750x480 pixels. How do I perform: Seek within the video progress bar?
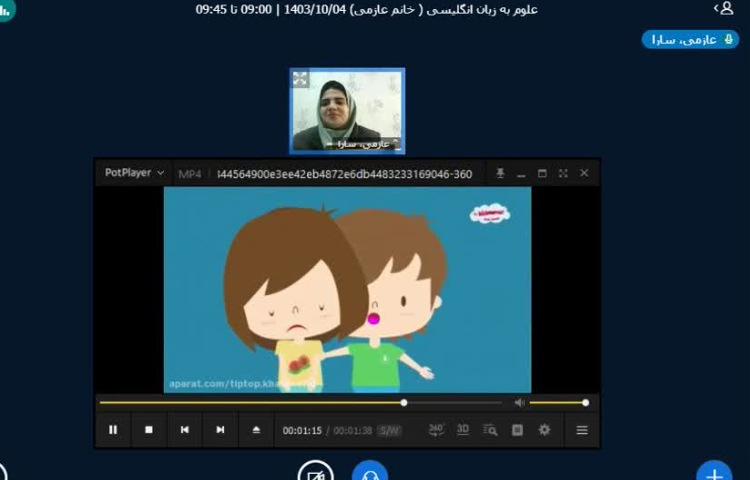point(301,403)
